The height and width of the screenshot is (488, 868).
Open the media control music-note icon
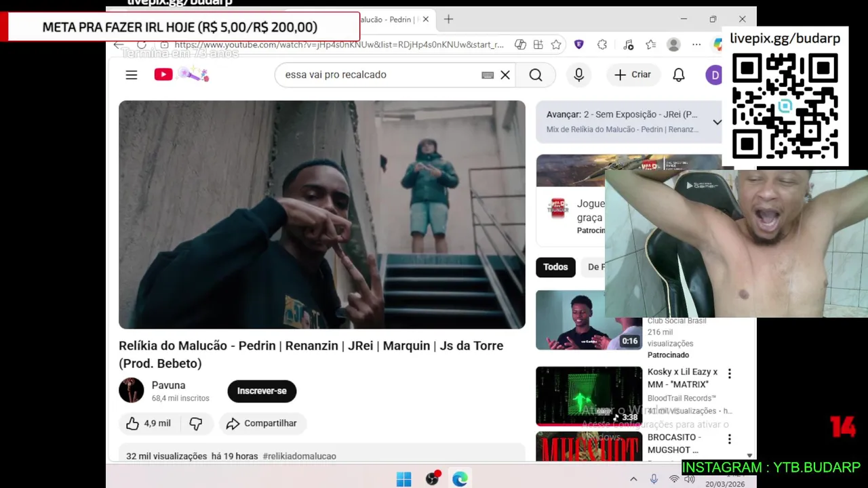point(628,45)
